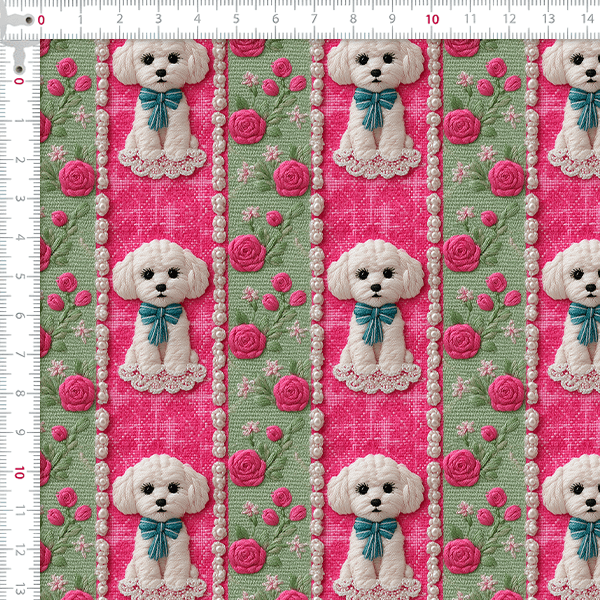Click the lace collar under middle-center puppy
This screenshot has width=600, height=600.
(x=375, y=375)
